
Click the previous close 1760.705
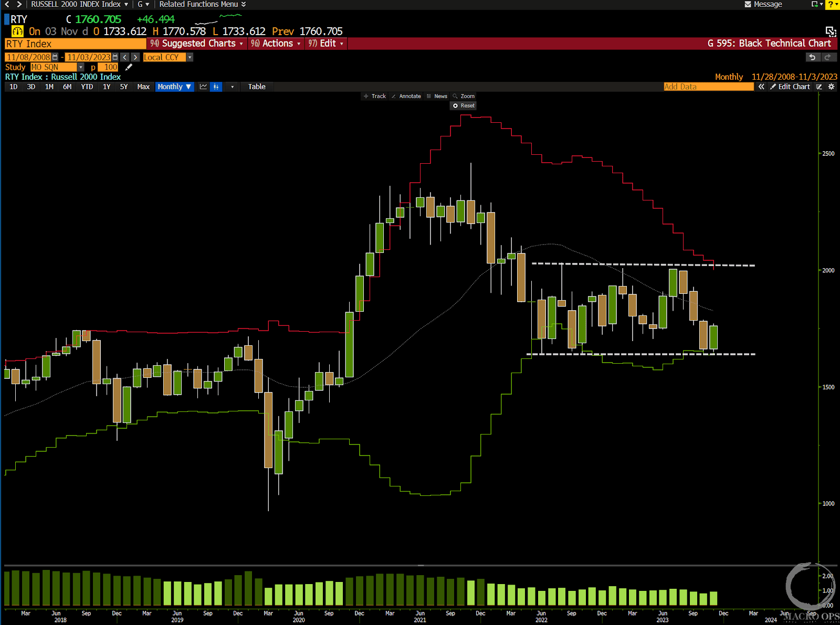coord(321,31)
